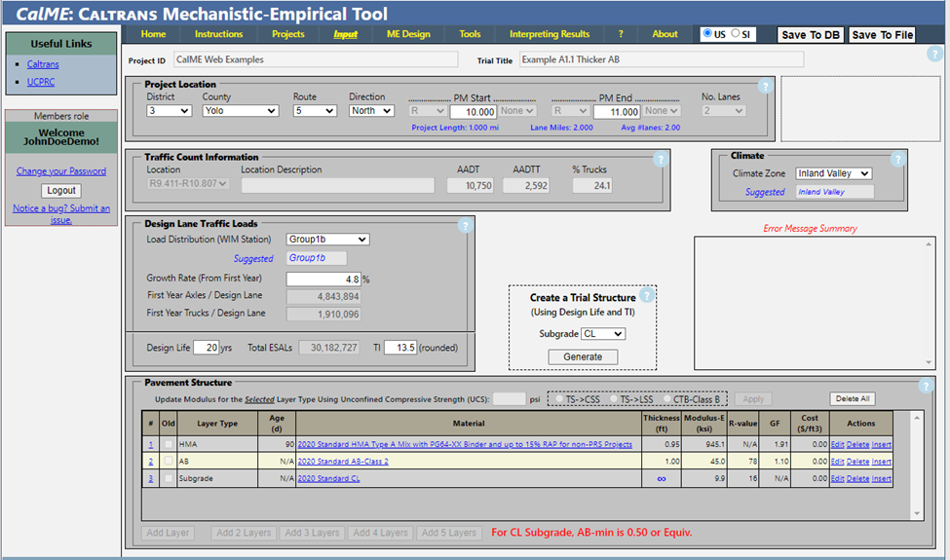
Task: Open Pavement Structure help icon
Action: tap(926, 386)
